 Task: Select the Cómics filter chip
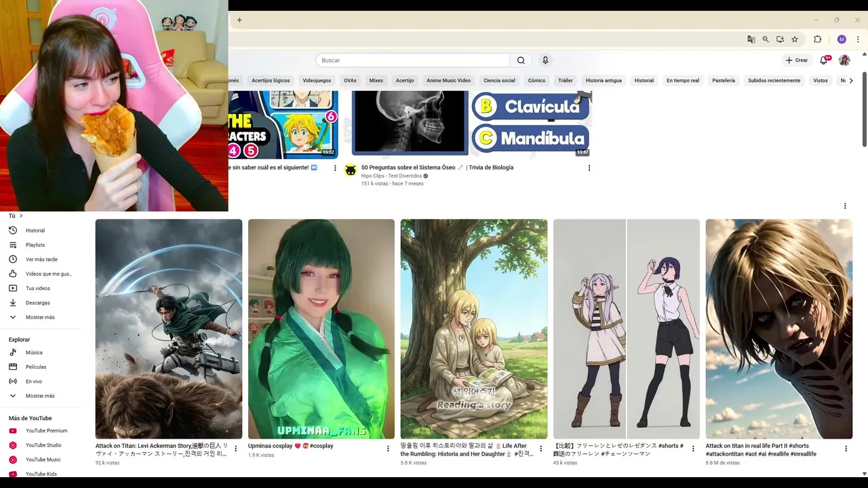[536, 81]
